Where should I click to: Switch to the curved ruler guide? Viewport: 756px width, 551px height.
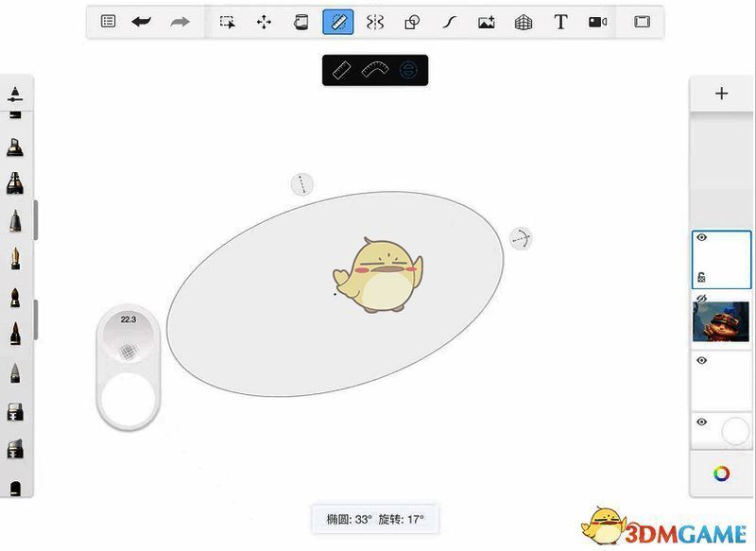tap(375, 70)
